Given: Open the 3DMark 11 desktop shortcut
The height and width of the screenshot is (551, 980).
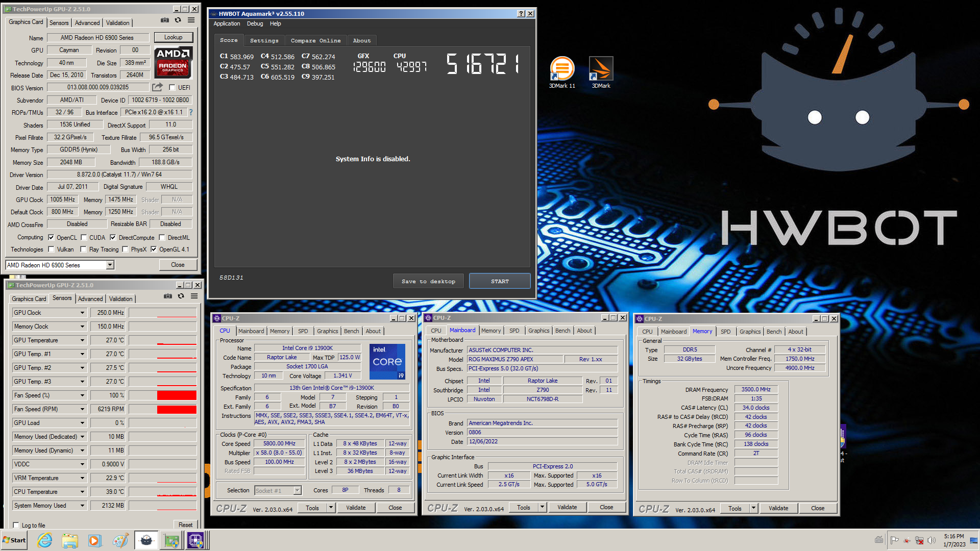Looking at the screenshot, I should pyautogui.click(x=562, y=72).
